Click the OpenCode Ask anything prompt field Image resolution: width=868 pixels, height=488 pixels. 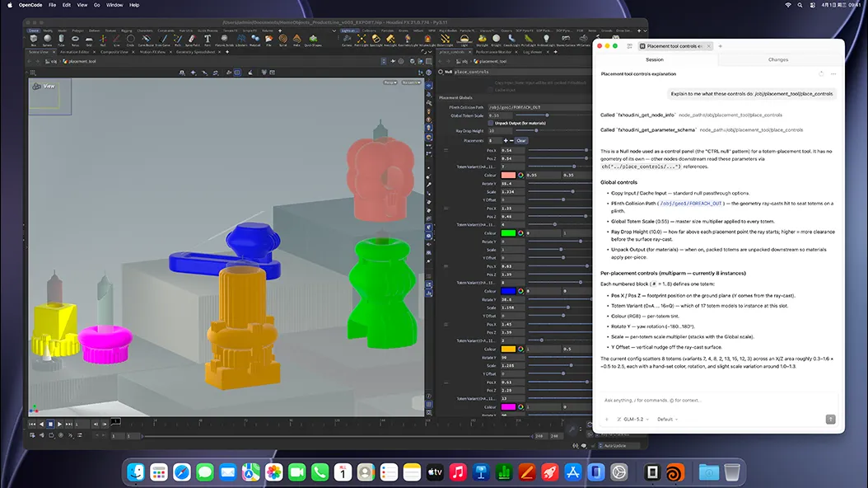(x=719, y=400)
